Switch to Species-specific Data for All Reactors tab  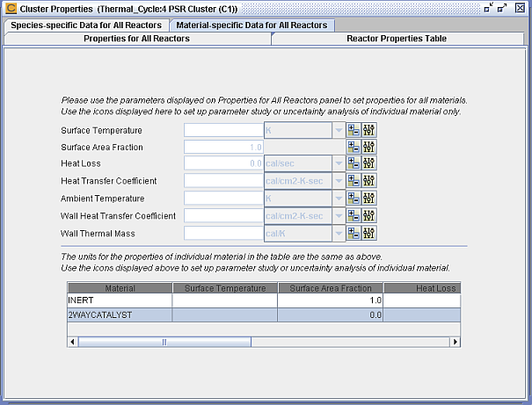86,25
